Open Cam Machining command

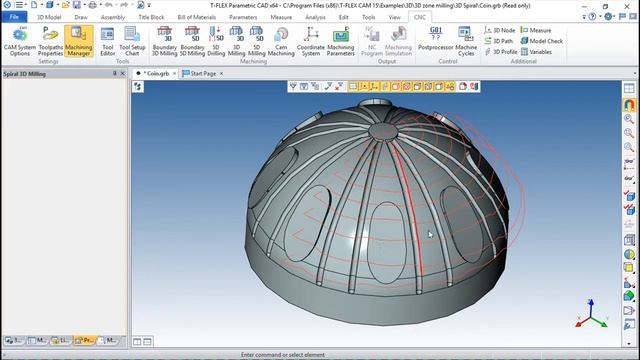(x=281, y=41)
